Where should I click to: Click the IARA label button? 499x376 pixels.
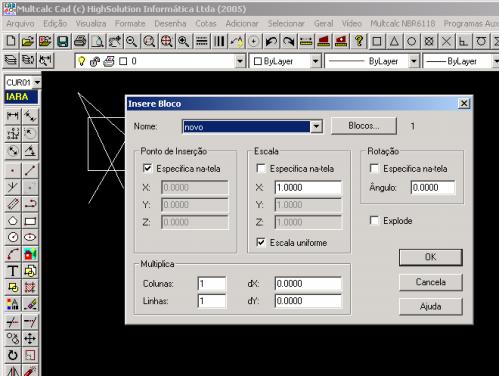[x=21, y=97]
